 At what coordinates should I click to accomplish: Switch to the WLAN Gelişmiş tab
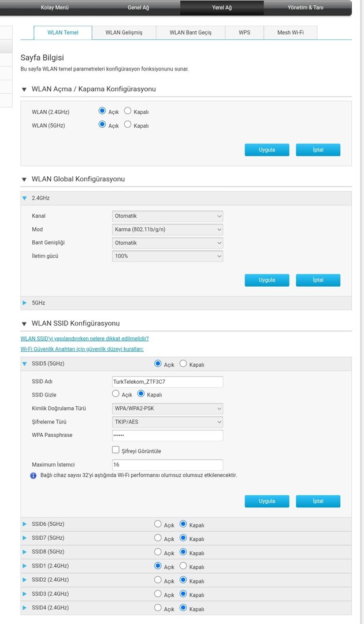(x=124, y=32)
